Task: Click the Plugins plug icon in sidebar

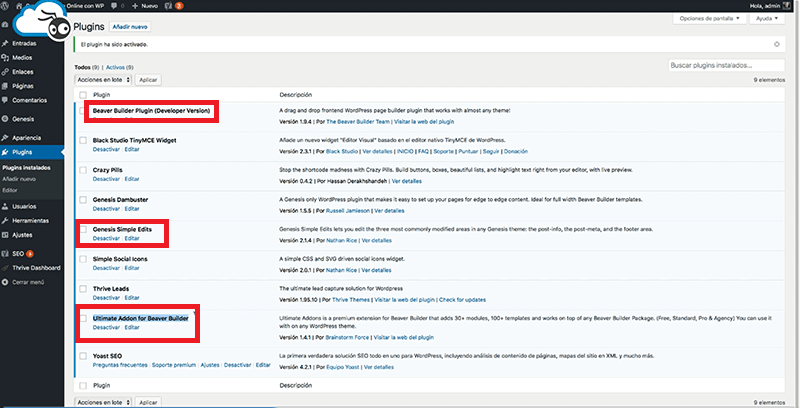Action: [5, 152]
